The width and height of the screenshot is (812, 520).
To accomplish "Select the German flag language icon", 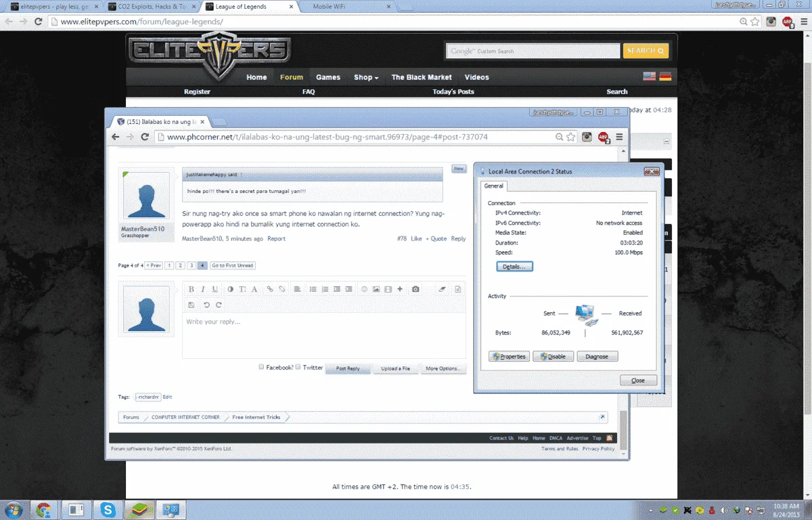I will (665, 77).
